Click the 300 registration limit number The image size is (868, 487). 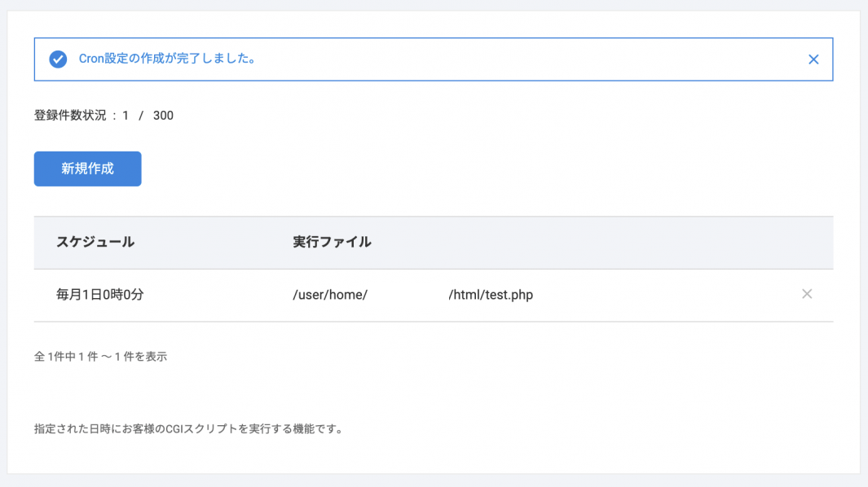pos(163,116)
